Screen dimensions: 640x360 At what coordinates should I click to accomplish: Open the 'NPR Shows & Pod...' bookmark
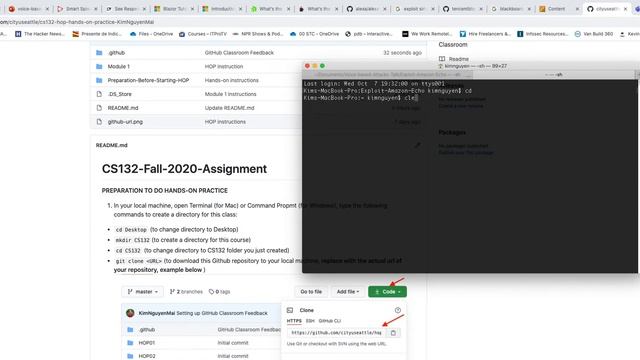pos(258,34)
